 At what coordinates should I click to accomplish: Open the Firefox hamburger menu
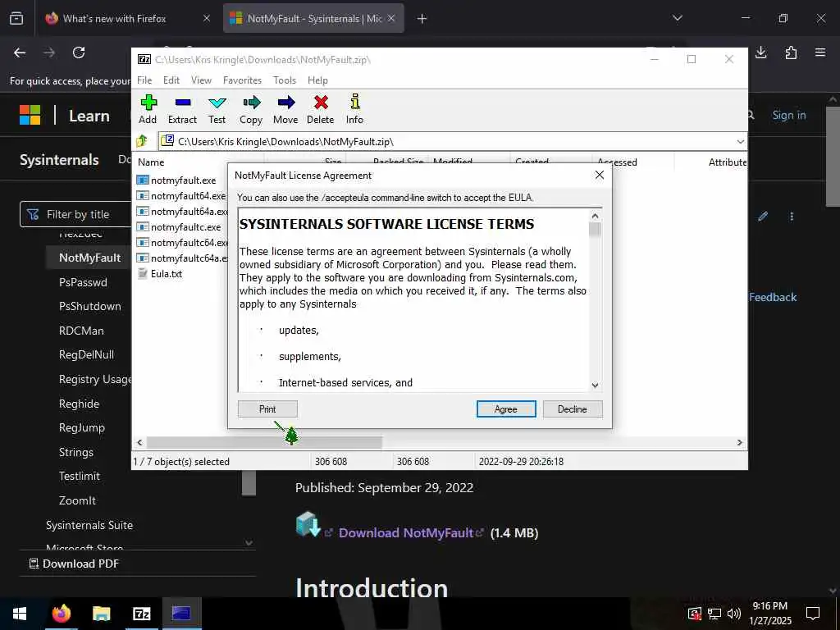(x=820, y=52)
